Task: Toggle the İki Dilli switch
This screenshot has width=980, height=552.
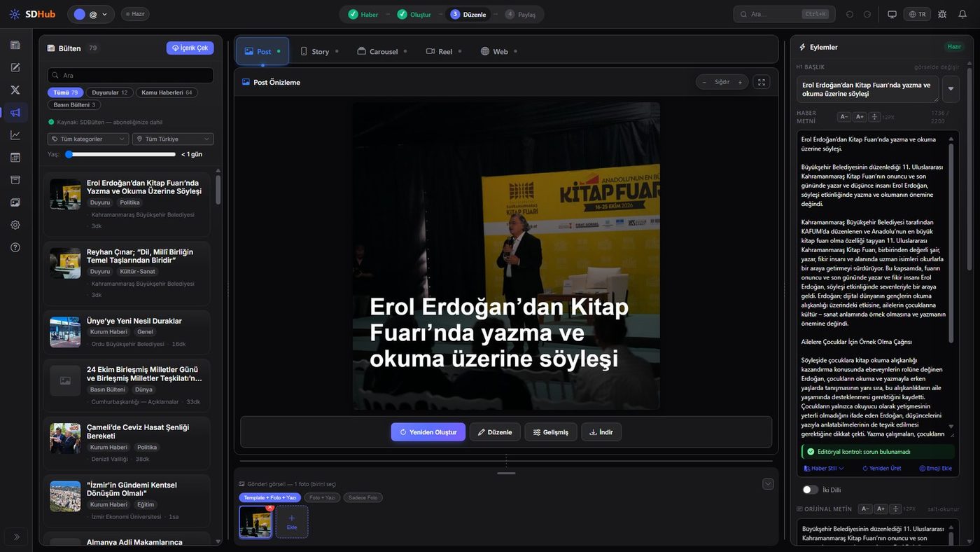Action: point(811,490)
